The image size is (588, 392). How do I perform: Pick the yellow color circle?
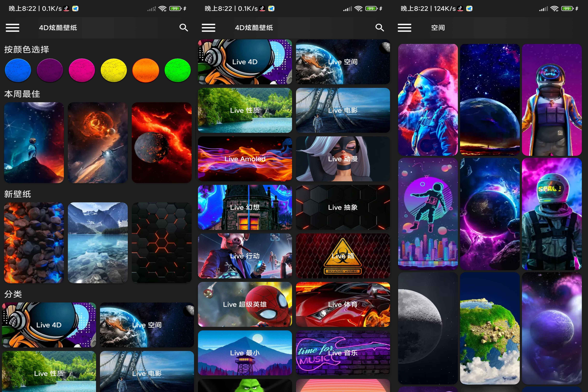[x=113, y=70]
